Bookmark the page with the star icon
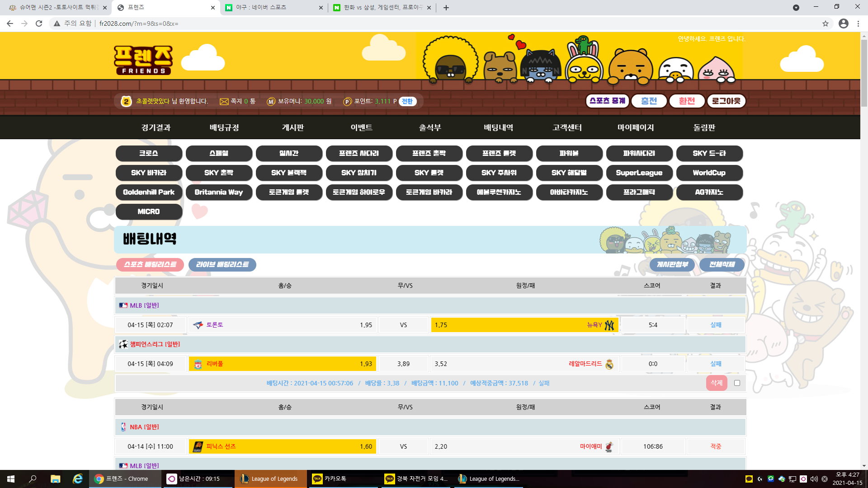 [825, 23]
